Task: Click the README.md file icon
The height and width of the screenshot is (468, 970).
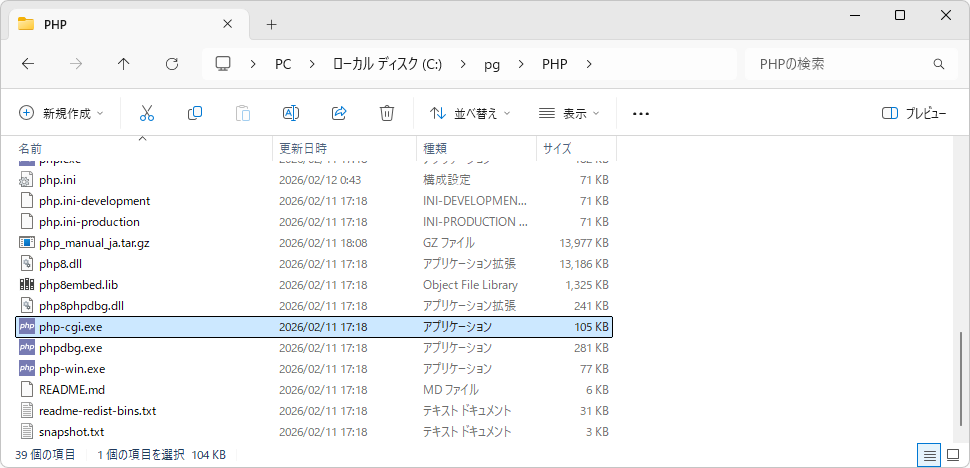Action: coord(26,389)
